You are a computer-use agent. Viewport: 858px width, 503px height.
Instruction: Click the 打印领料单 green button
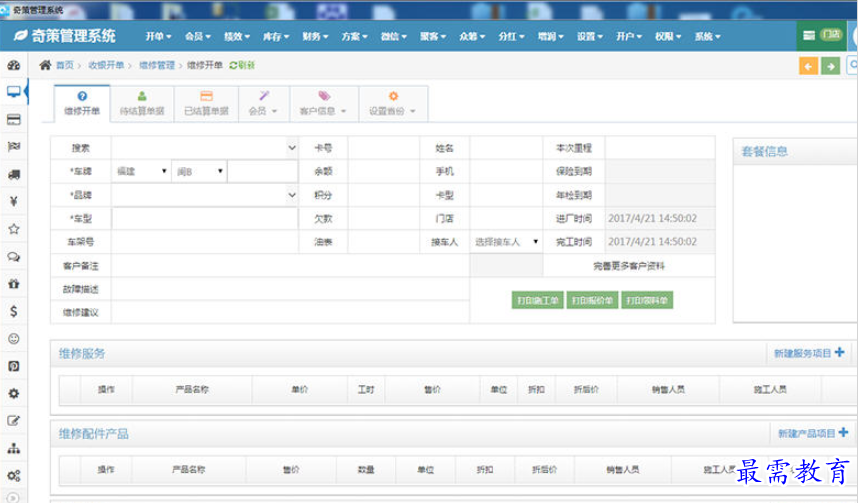[x=647, y=300]
